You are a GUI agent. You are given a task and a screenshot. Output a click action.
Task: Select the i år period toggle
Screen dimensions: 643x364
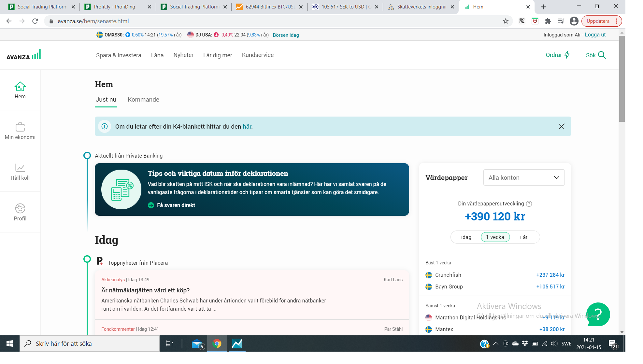(x=523, y=237)
